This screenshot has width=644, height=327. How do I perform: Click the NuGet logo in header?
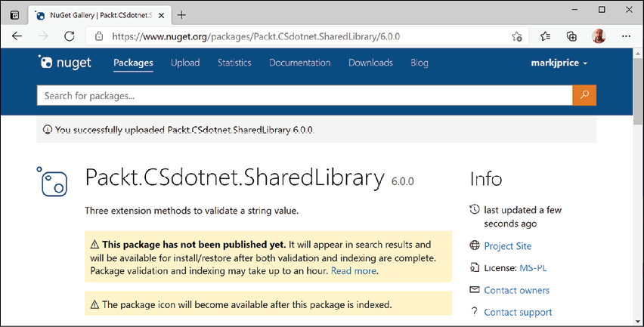click(64, 63)
